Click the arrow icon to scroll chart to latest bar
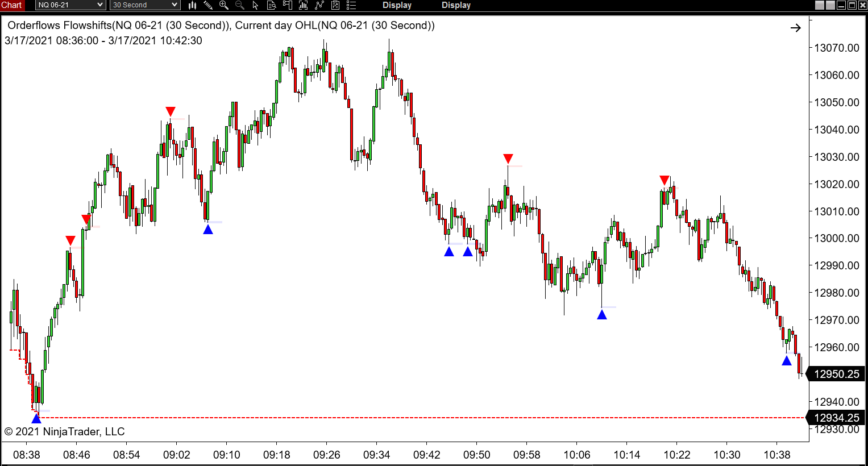This screenshot has width=868, height=466. coord(796,27)
